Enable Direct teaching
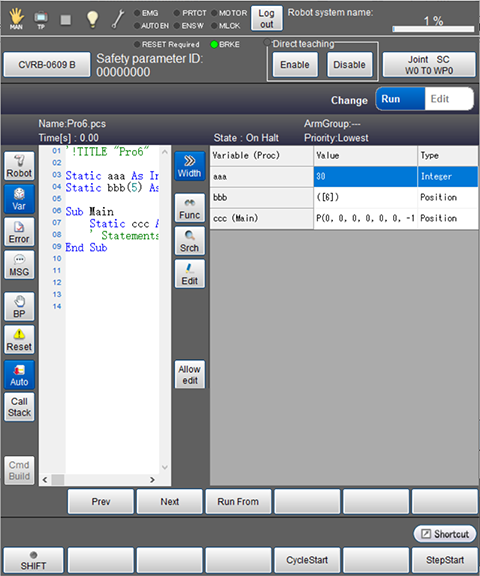 (295, 65)
